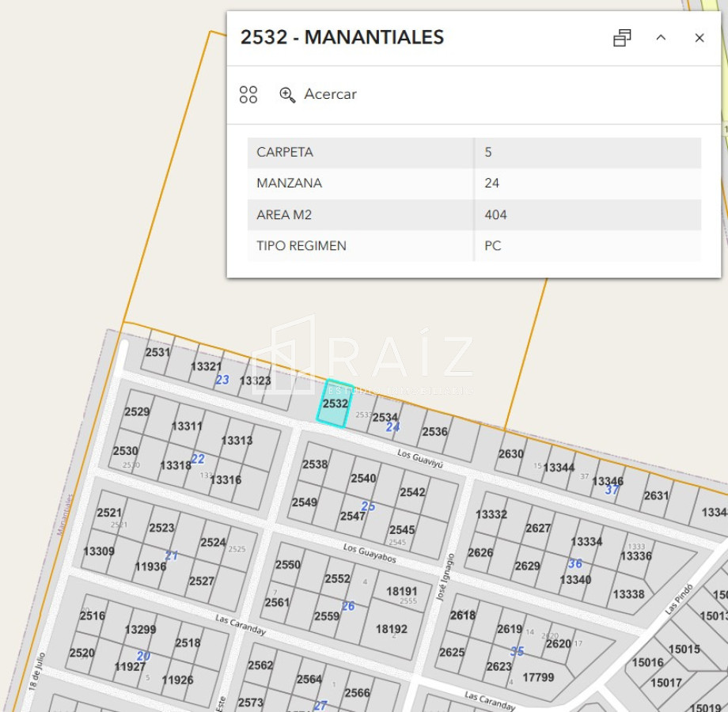Select parcel 2529 on the map
728x712 pixels.
[x=137, y=411]
